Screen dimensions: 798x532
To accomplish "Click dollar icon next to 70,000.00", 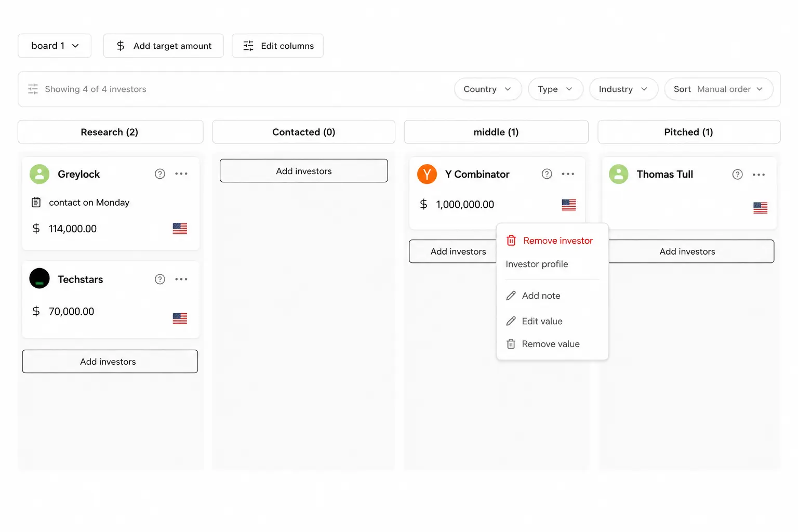I will (36, 311).
